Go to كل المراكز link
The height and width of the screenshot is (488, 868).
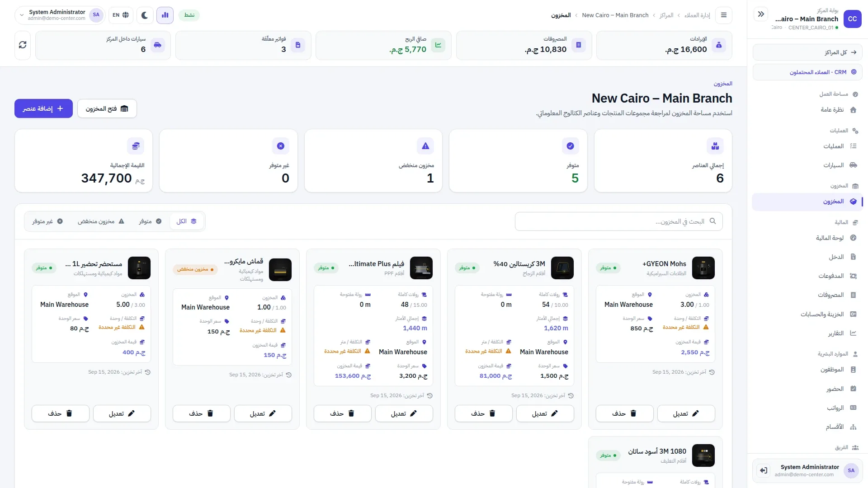click(x=807, y=52)
